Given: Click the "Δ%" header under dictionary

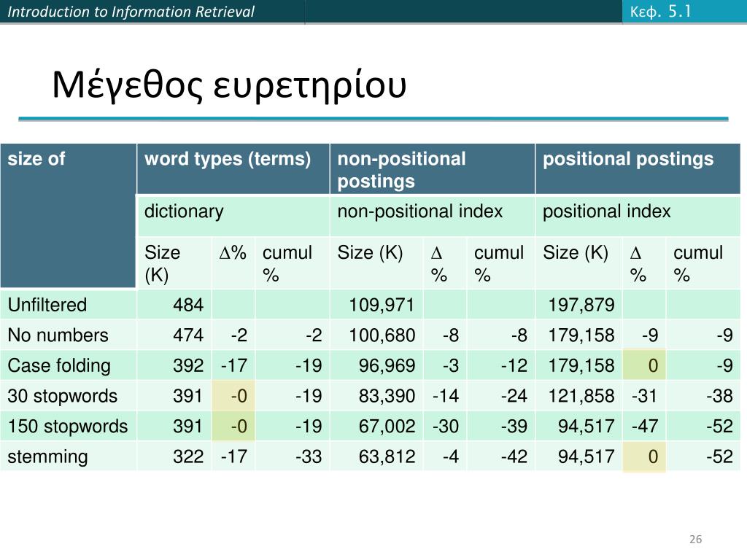Looking at the screenshot, I should 233,253.
